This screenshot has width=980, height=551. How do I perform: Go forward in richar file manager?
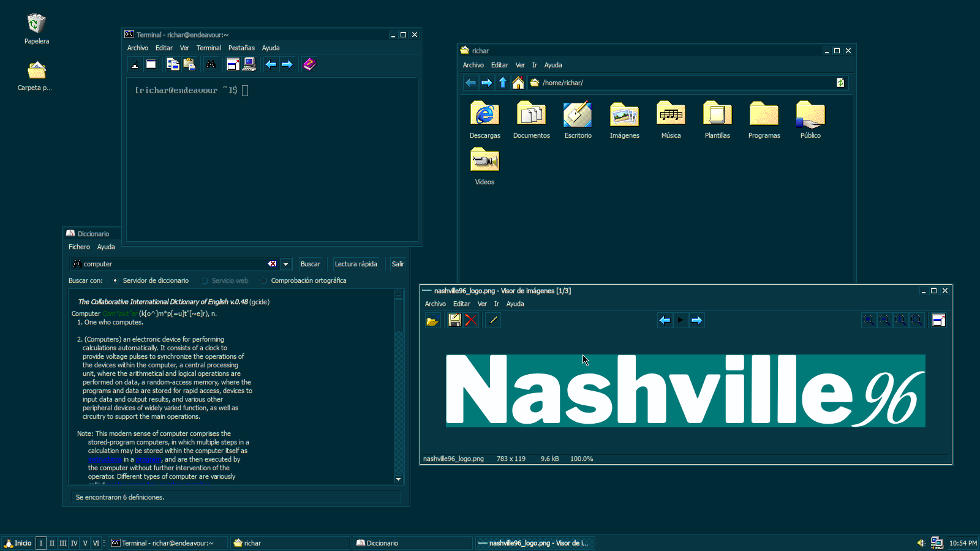coord(486,83)
